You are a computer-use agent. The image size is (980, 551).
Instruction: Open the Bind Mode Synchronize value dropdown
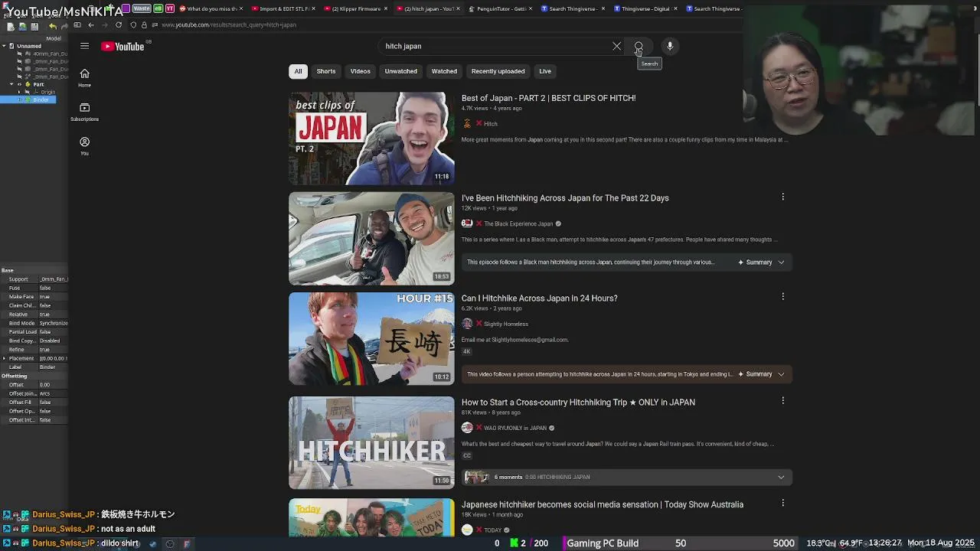tap(54, 323)
